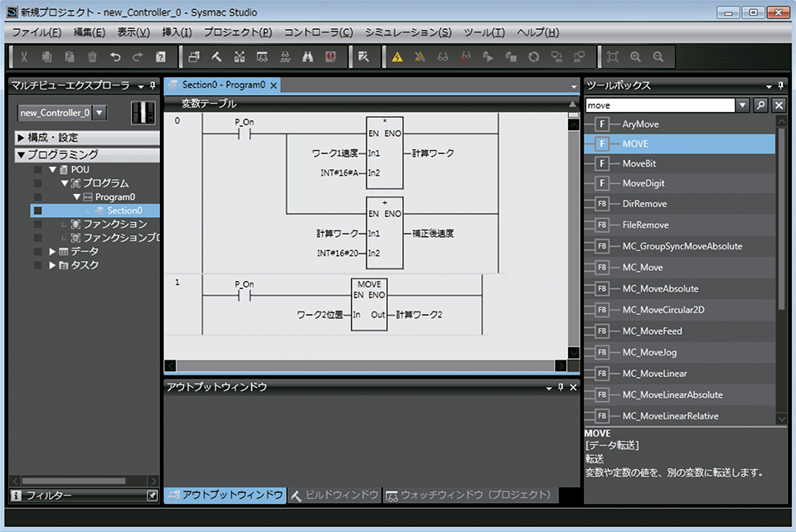The width and height of the screenshot is (796, 532).
Task: Click the toolbox search magnifier button
Action: (x=760, y=105)
